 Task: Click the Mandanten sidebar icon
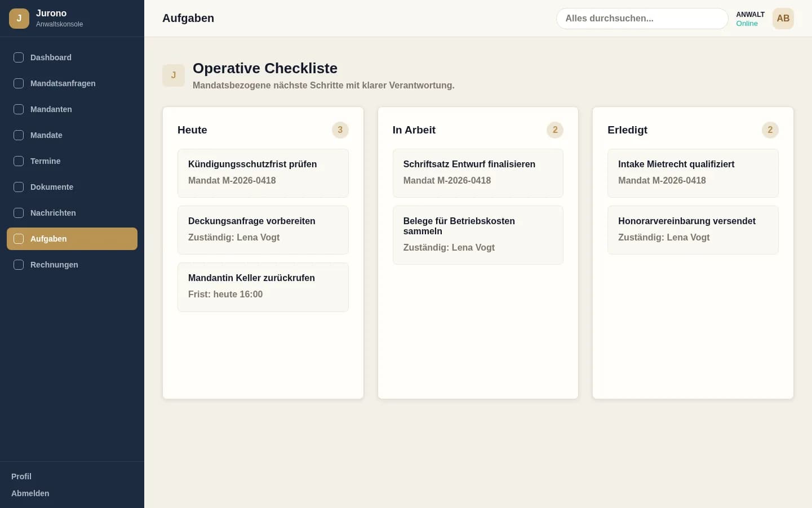coord(19,109)
